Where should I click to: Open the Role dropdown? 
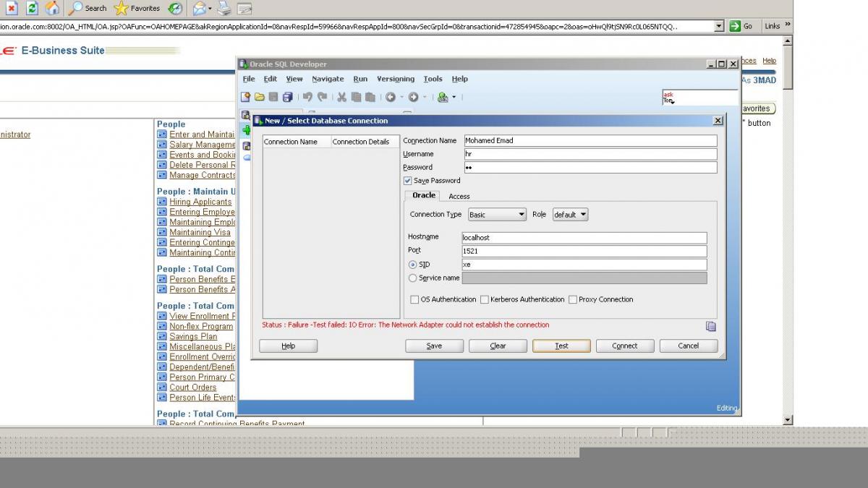click(x=570, y=215)
